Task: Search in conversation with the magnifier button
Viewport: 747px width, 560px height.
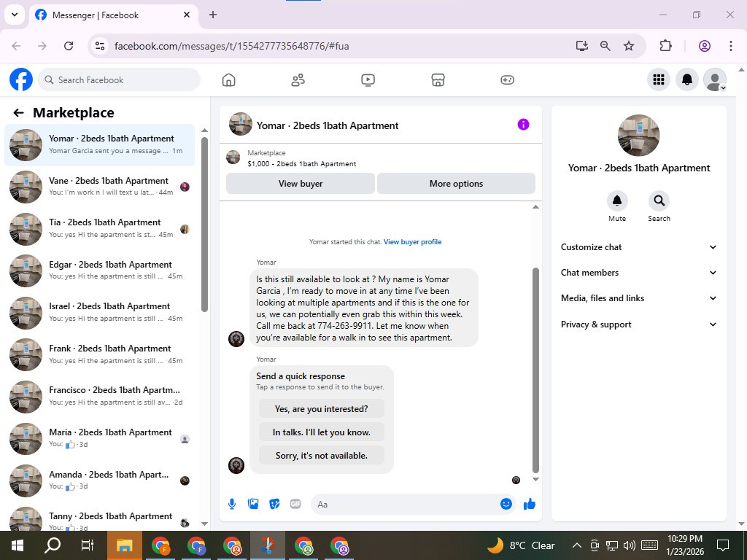Action: [659, 201]
